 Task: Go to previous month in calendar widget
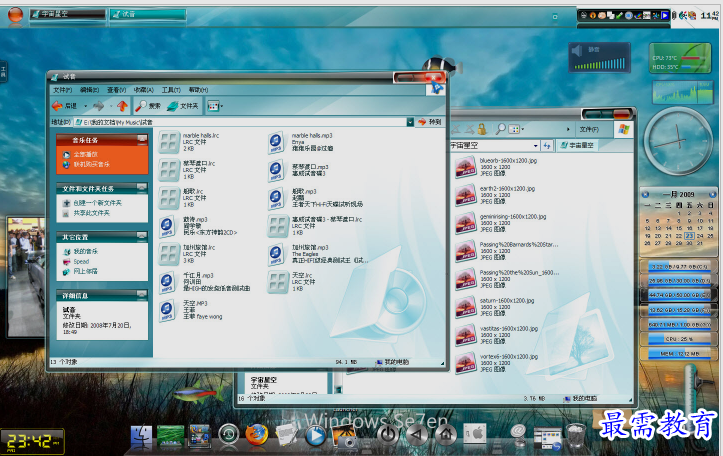tap(646, 195)
